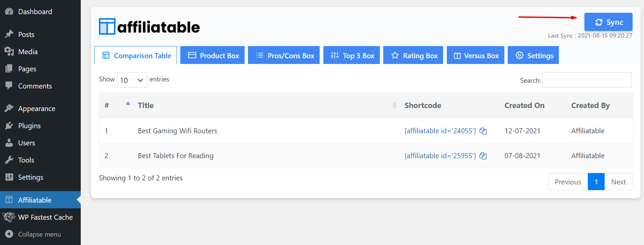Image resolution: width=644 pixels, height=245 pixels.
Task: Open Pages menu item
Action: [27, 69]
